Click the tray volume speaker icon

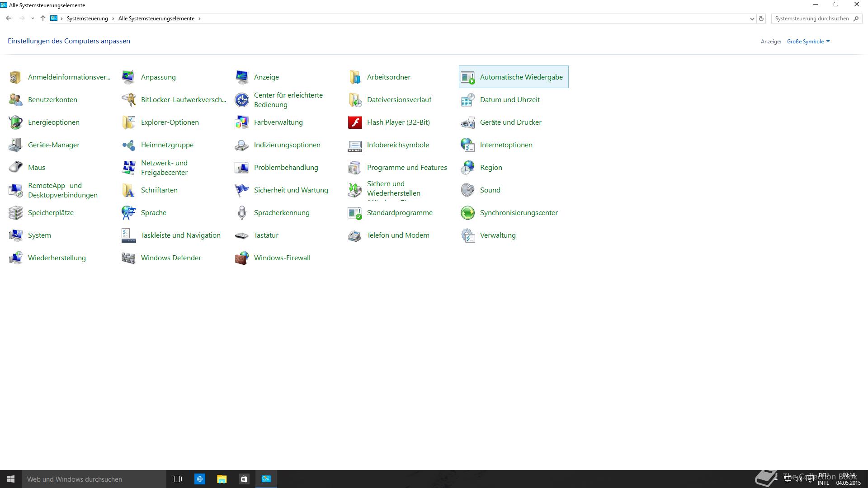tap(798, 479)
